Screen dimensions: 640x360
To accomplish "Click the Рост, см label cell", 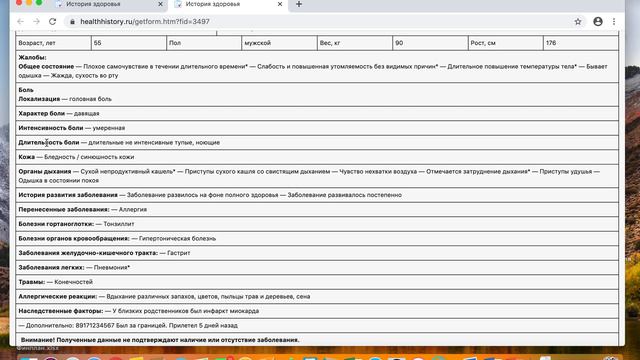I will [506, 43].
